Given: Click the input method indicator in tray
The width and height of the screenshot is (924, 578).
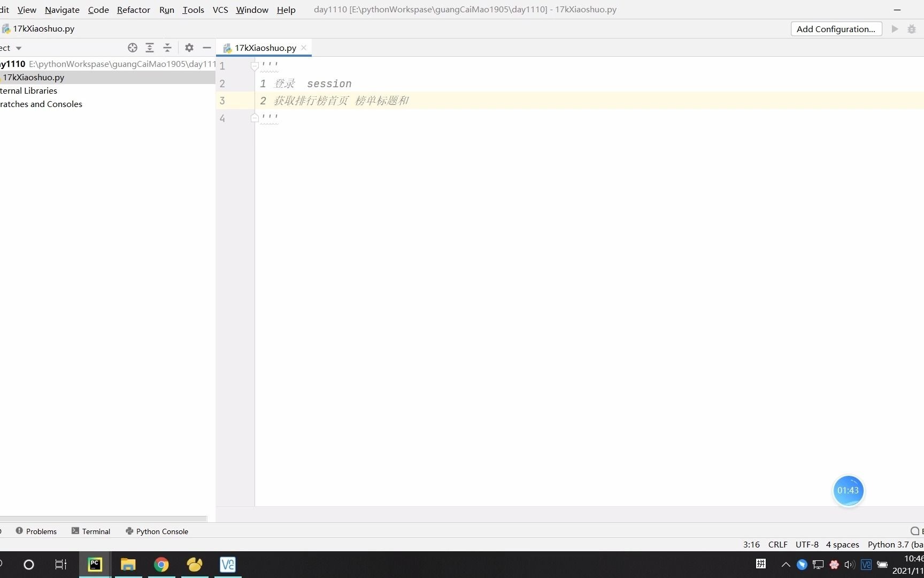Looking at the screenshot, I should [761, 564].
